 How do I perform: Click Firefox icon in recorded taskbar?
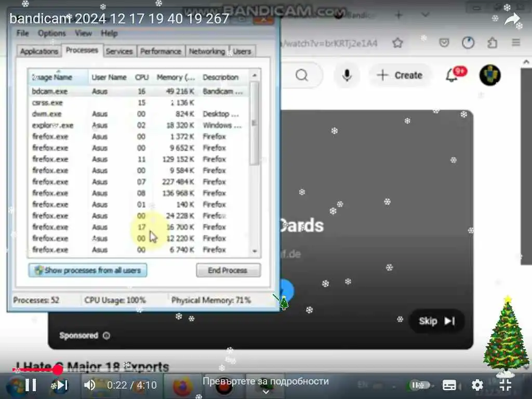pyautogui.click(x=182, y=387)
